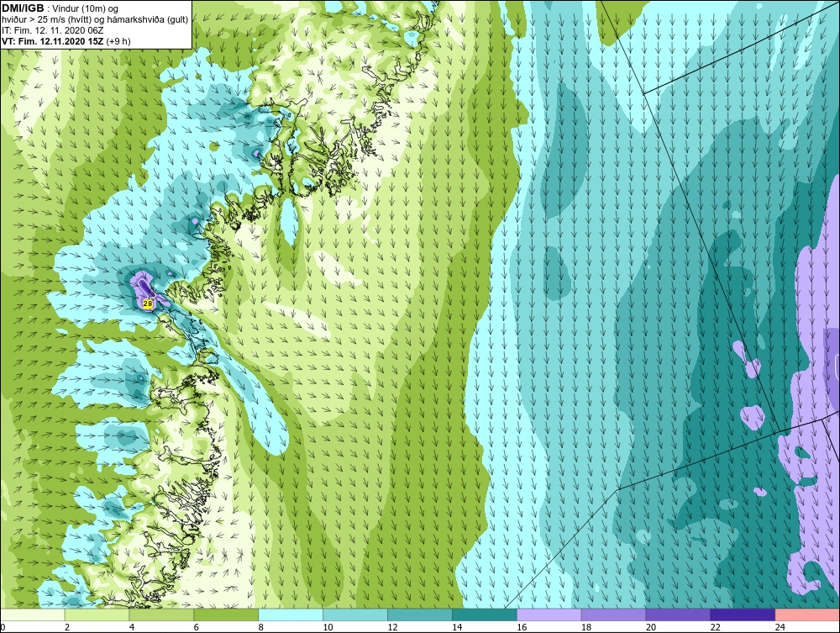
Task: Click the legend scale label 14
Action: (457, 627)
